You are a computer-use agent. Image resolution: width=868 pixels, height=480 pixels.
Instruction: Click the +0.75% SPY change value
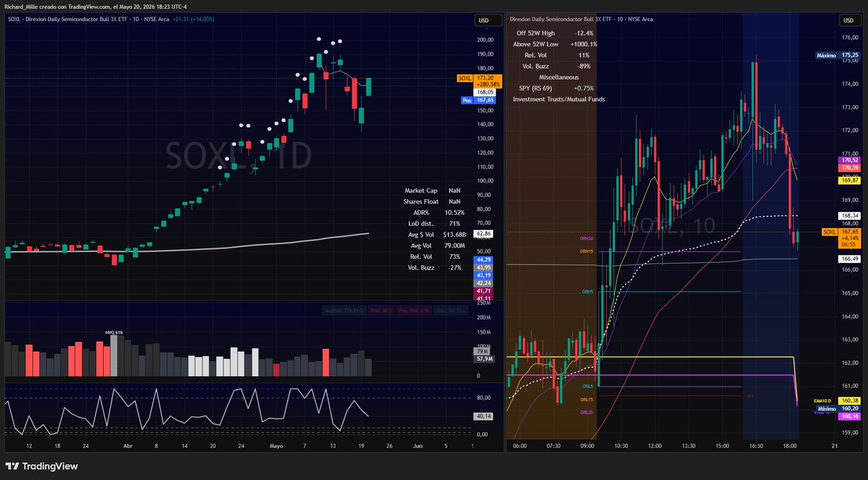pyautogui.click(x=583, y=88)
